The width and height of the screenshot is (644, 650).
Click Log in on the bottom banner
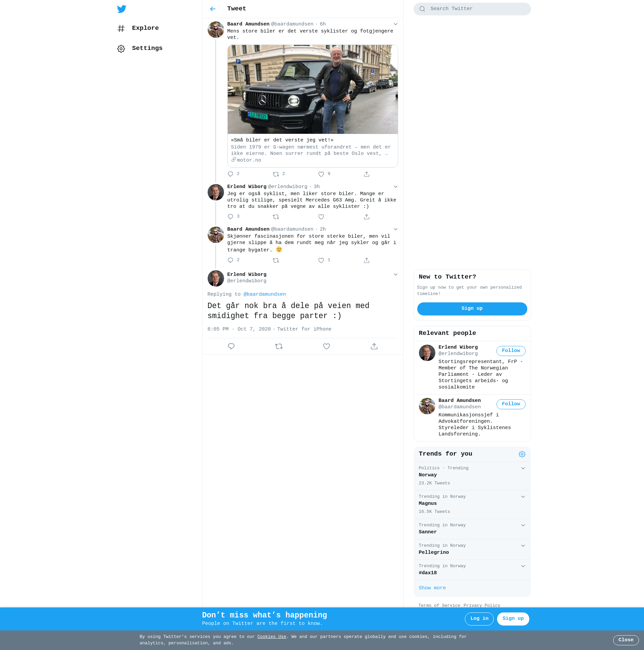(479, 619)
